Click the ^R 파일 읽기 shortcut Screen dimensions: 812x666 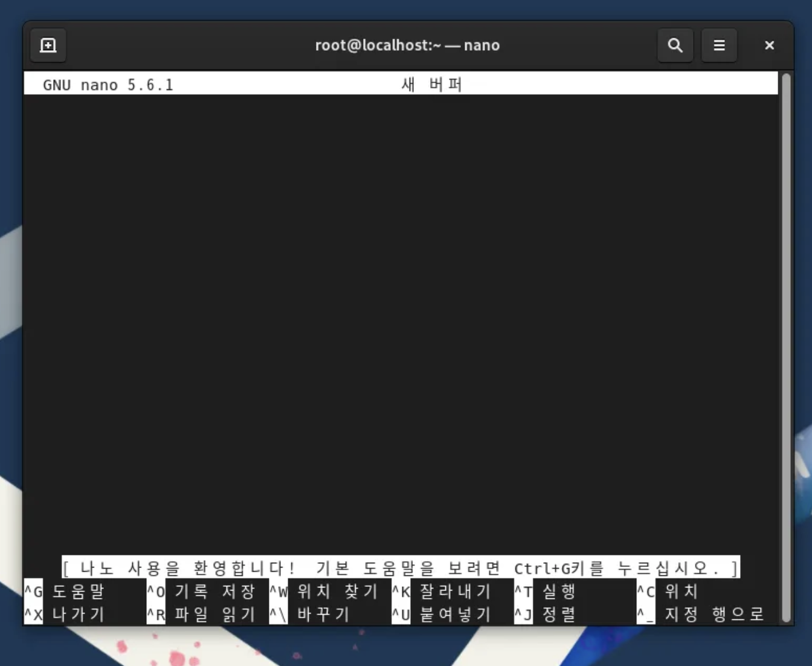click(x=202, y=614)
